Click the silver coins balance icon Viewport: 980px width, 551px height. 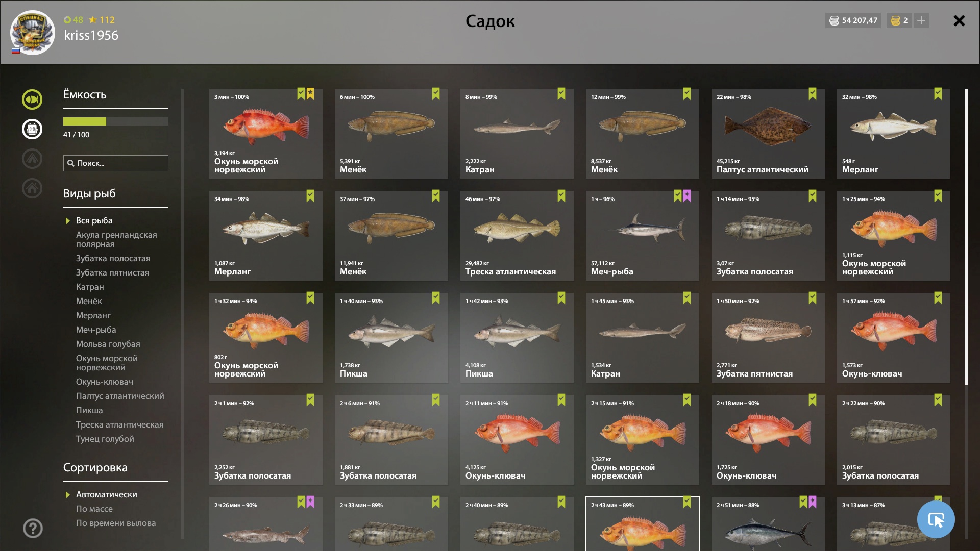(x=834, y=20)
